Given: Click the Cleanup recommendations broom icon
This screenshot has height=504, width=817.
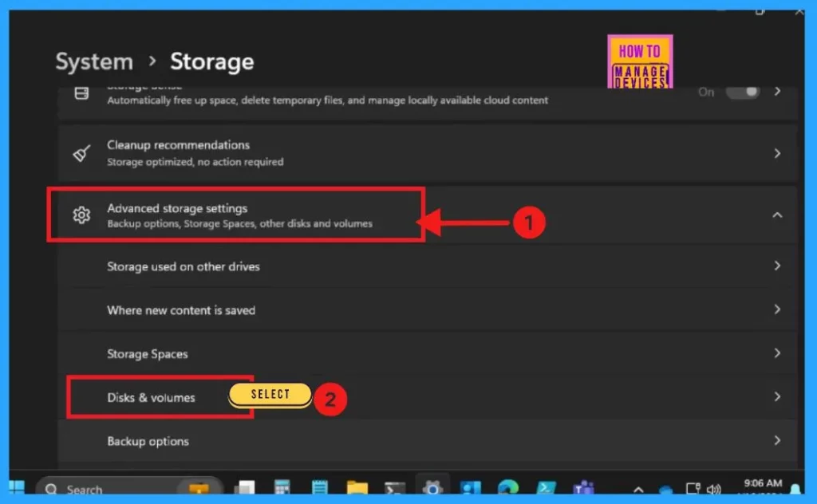Looking at the screenshot, I should (x=81, y=153).
